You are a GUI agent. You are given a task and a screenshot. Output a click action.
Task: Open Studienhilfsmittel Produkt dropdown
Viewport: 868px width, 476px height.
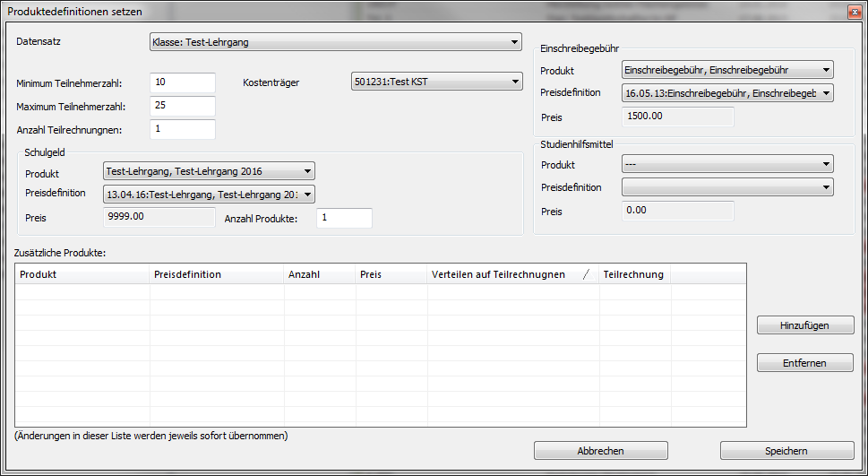coord(726,164)
